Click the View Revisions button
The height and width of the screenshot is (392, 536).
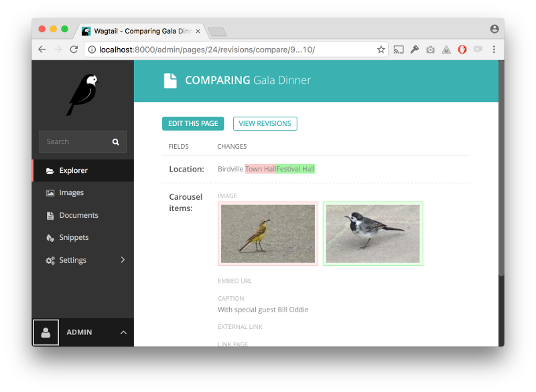[265, 124]
